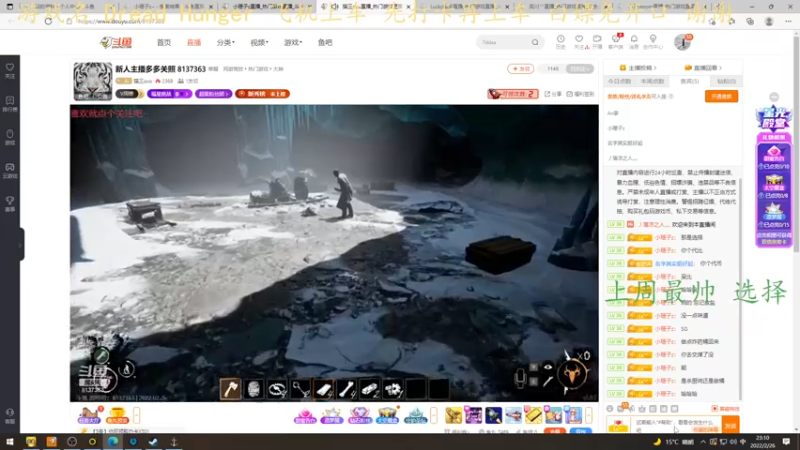Minimize the 星光殿堂 side widget
Screen dimensions: 800x450
pyautogui.click(x=774, y=97)
